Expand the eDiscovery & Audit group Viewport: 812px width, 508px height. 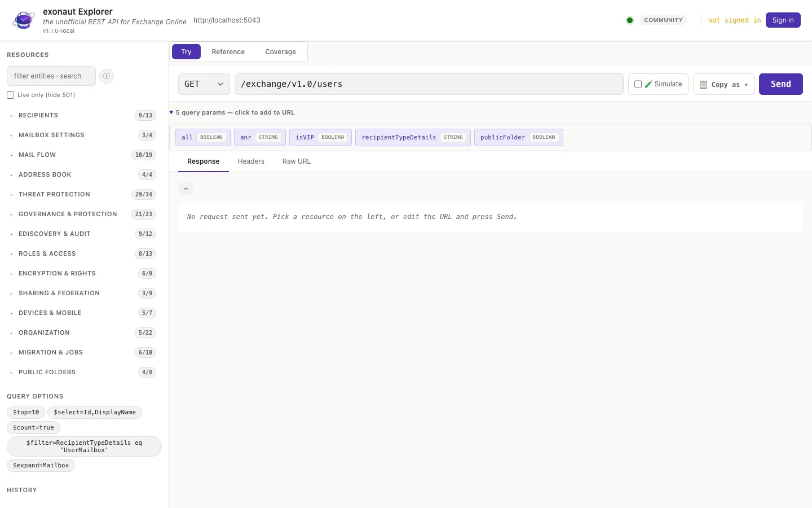click(x=81, y=234)
